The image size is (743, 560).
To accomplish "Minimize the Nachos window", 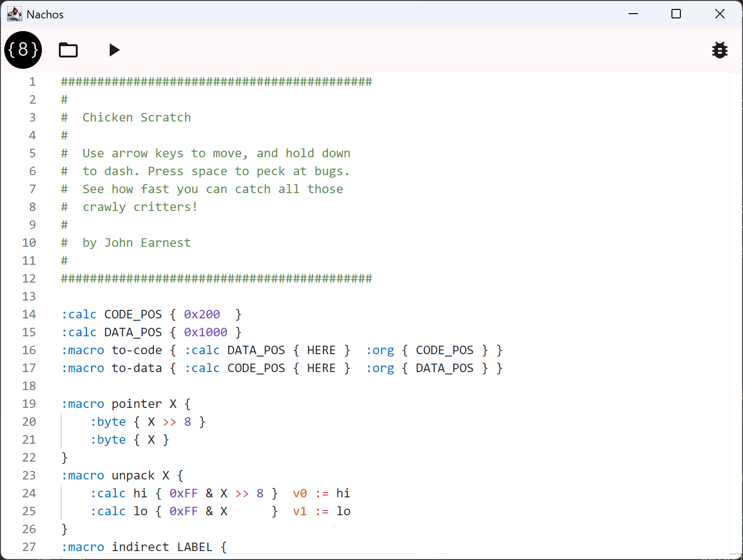I will coord(633,14).
